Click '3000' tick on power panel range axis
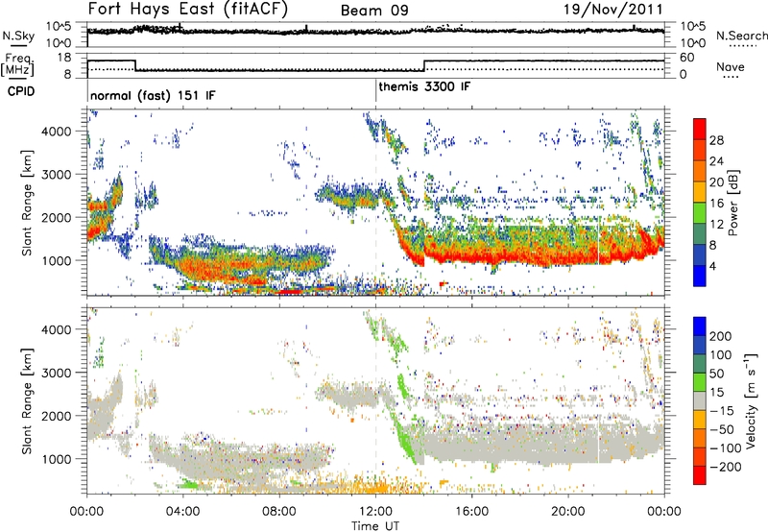The image size is (768, 532). 57,175
